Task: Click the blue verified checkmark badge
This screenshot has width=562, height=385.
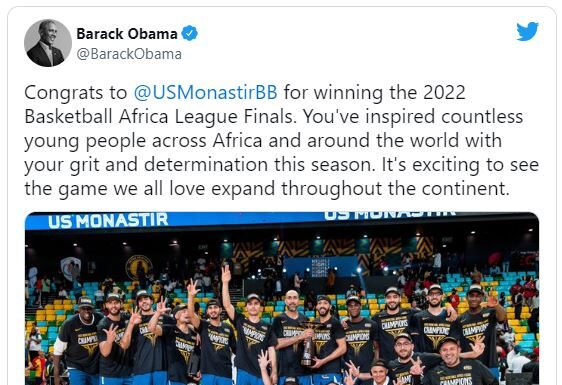Action: coord(189,33)
